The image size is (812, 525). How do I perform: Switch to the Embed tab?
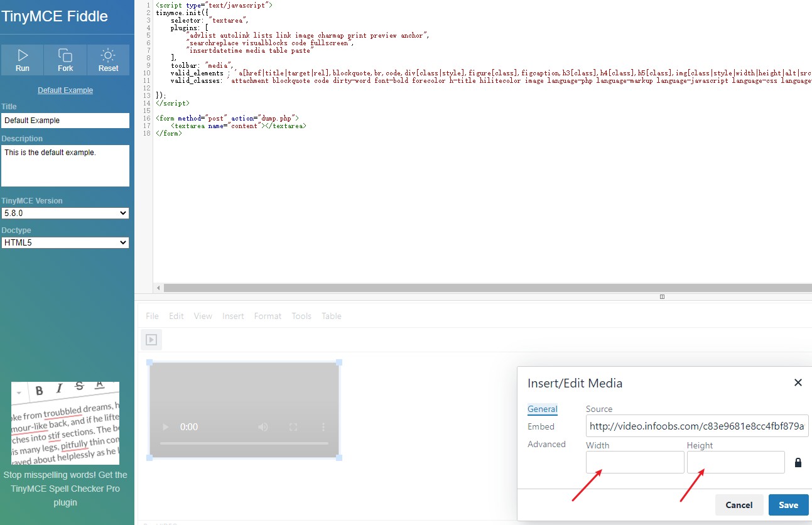[x=541, y=426]
